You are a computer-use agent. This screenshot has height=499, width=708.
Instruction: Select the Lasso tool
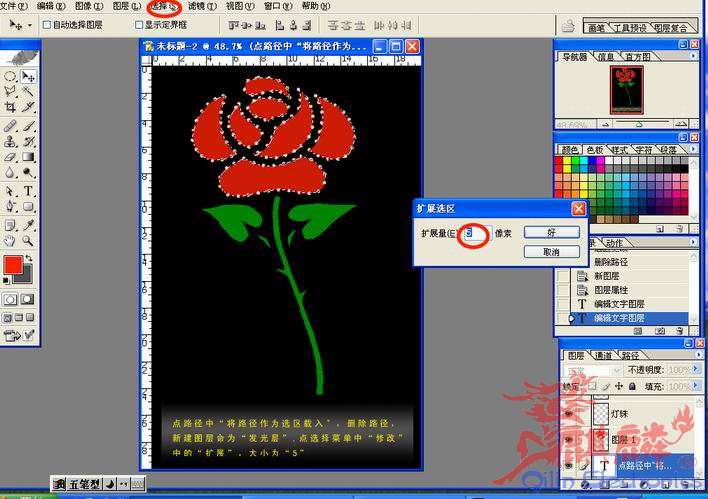point(10,91)
